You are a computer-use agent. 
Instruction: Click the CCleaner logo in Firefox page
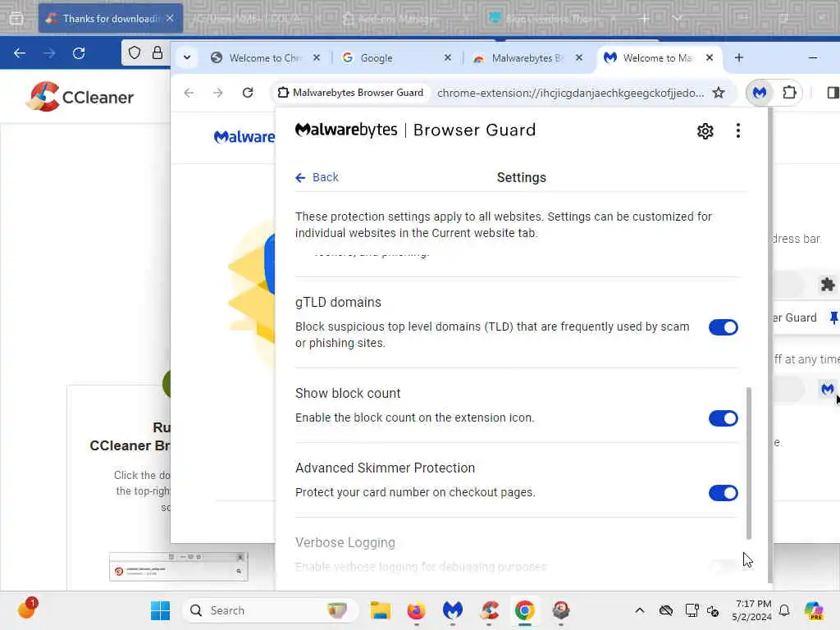coord(80,97)
